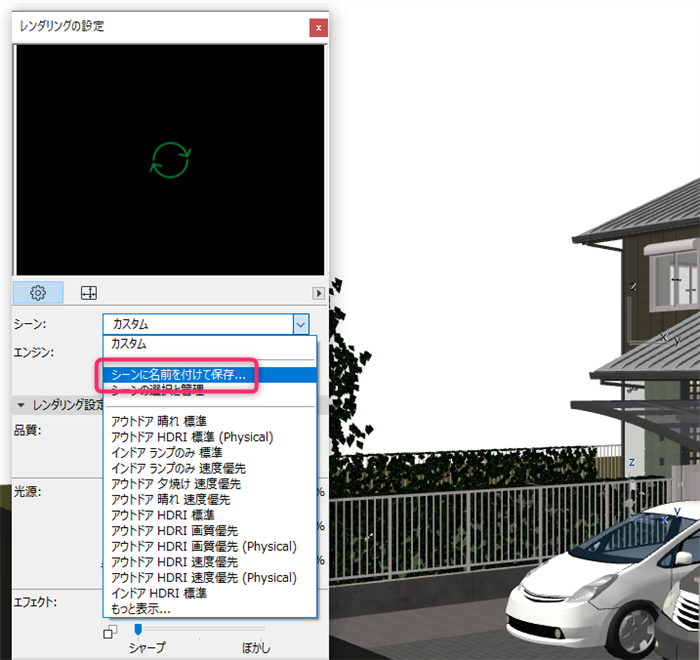The height and width of the screenshot is (660, 700).
Task: Click the カスタム scene combo box
Action: 206,324
